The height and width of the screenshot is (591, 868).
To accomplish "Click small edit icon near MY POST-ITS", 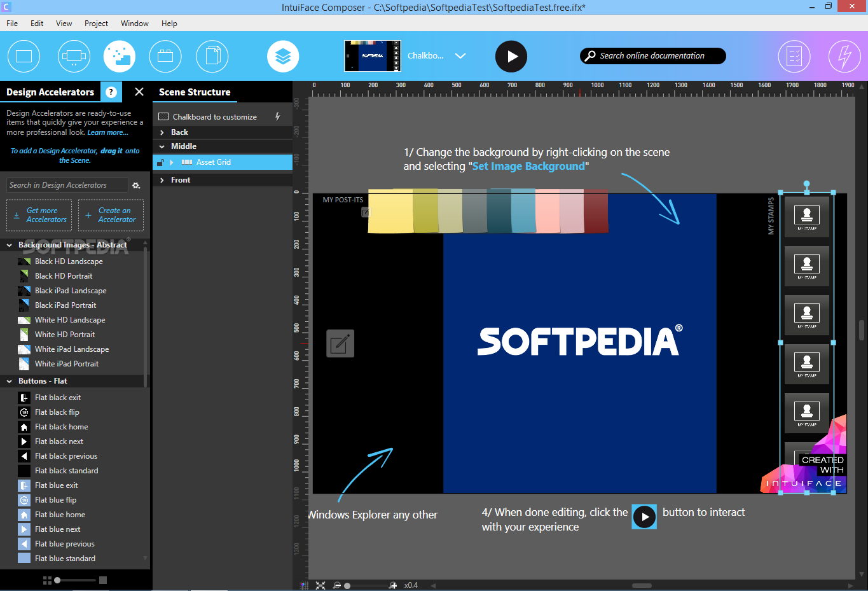I will (x=366, y=212).
